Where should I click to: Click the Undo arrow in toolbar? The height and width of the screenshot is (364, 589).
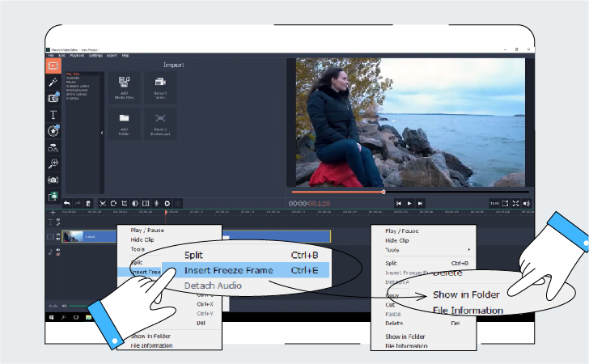click(67, 204)
